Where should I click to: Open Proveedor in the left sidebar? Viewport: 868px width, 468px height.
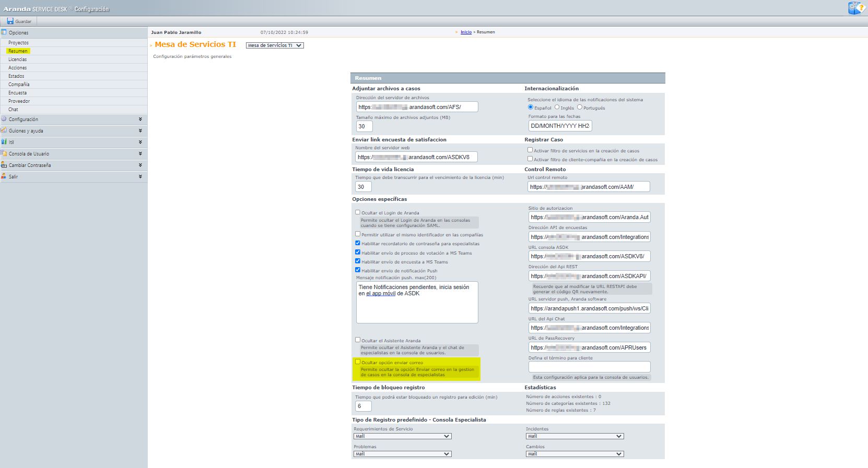pos(19,101)
